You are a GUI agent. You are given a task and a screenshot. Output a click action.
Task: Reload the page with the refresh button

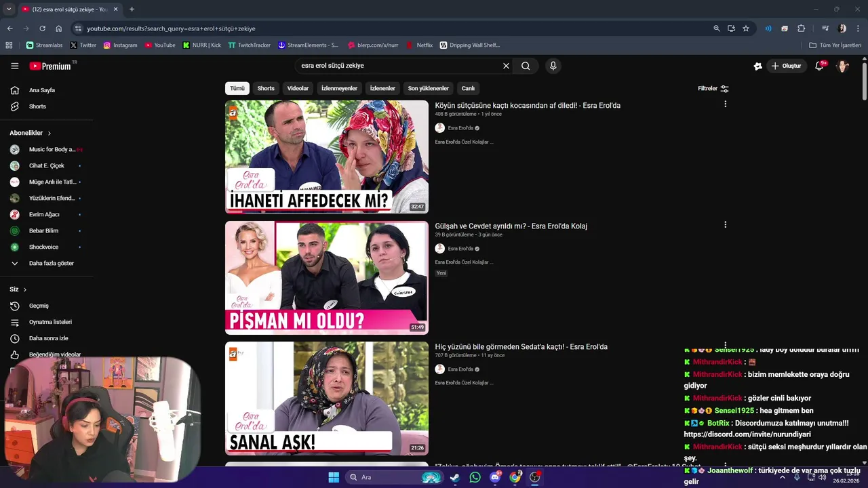42,28
